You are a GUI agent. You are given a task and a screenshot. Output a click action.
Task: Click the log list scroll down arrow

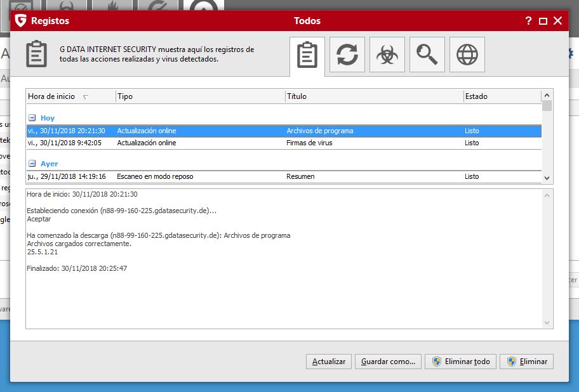pos(547,178)
